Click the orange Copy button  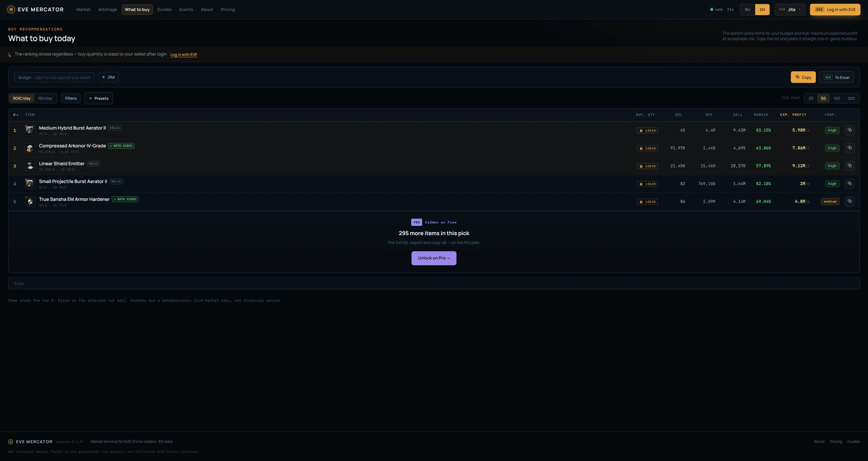[803, 77]
